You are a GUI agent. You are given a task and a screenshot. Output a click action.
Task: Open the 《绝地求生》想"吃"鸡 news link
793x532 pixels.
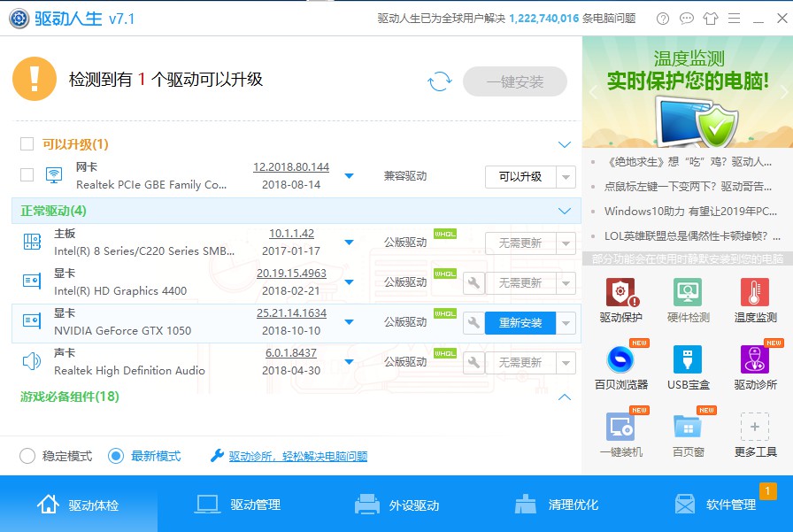689,162
